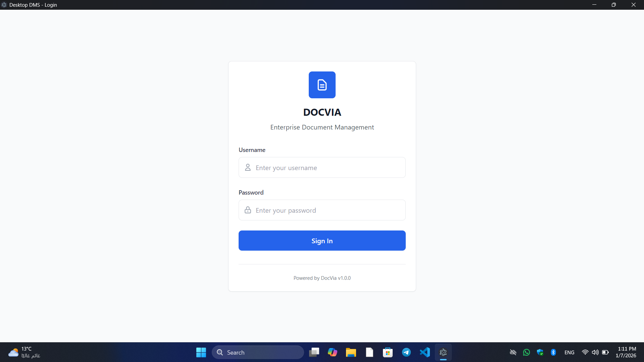
Task: Open WhatsApp from the system tray
Action: [x=526, y=352]
